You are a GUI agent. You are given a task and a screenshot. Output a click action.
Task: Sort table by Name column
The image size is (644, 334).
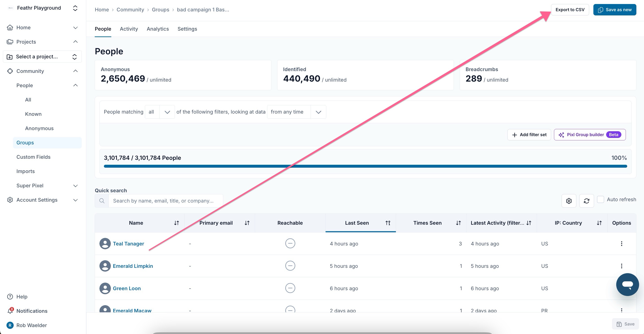[176, 223]
